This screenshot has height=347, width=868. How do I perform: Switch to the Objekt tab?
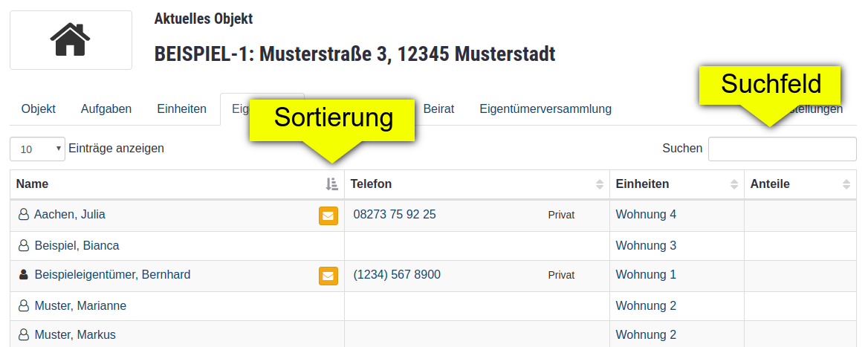coord(39,109)
